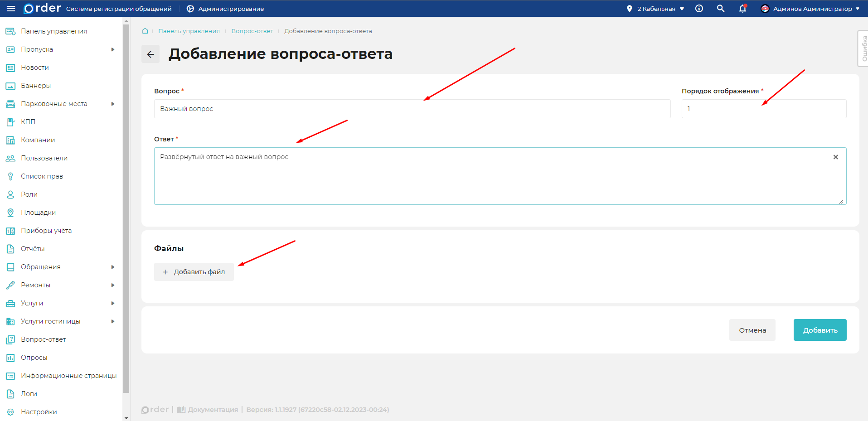Open the Настройки section

(39, 411)
